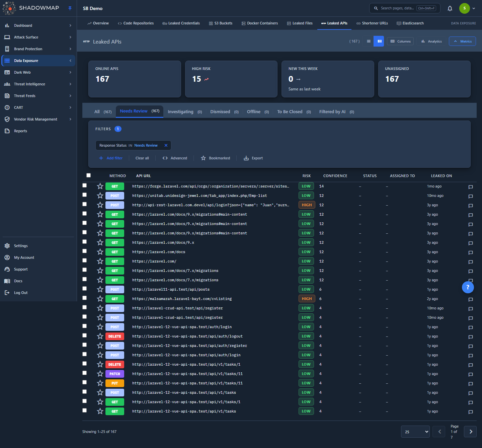Expand Vendor Risk Management section
The image size is (482, 448).
point(38,119)
